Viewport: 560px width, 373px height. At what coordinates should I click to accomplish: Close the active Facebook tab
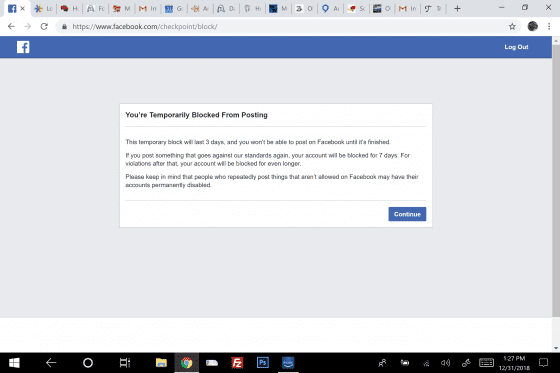[x=22, y=9]
